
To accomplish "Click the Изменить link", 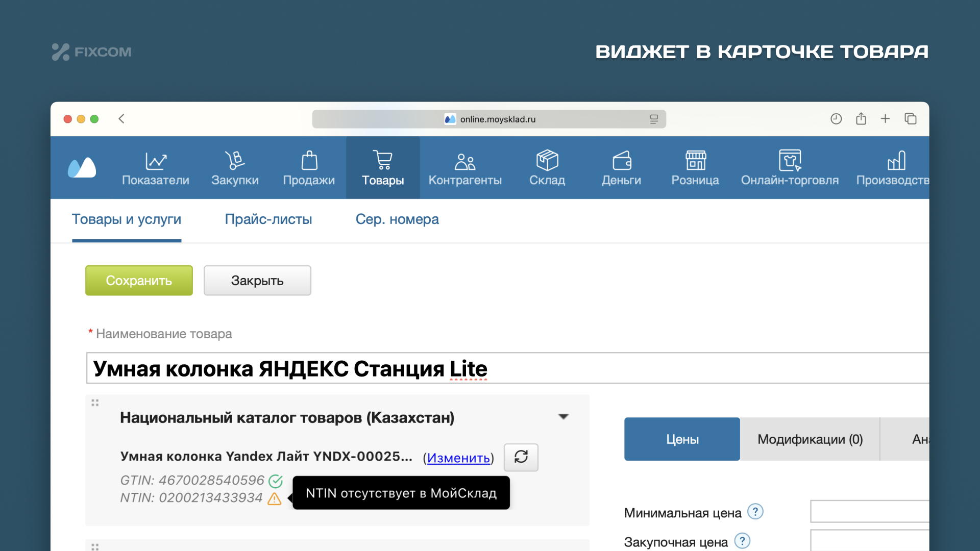I will tap(458, 458).
